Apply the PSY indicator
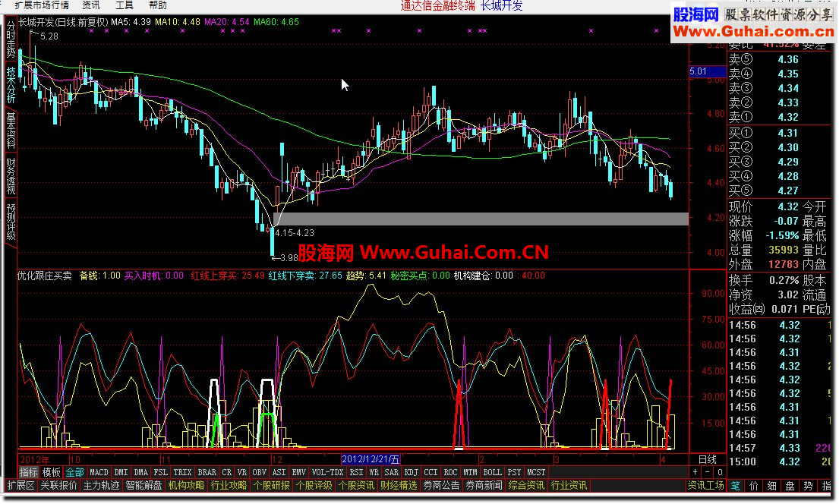 [514, 472]
